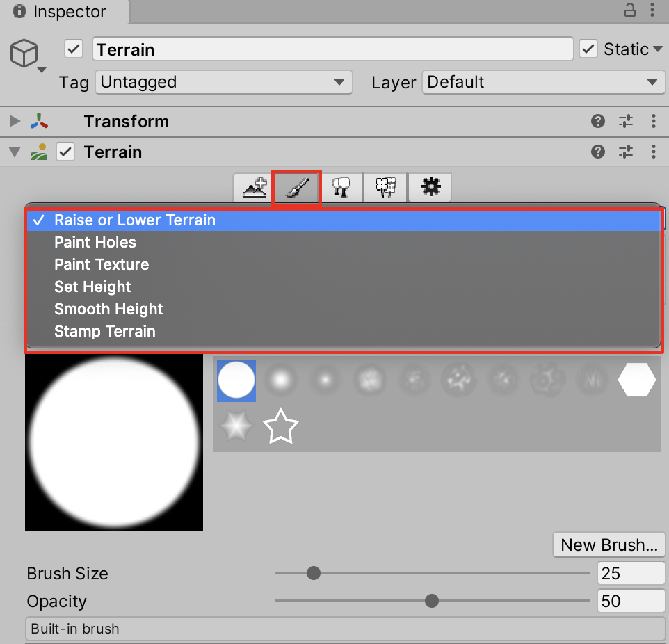Choose Paint Texture from the list
Image resolution: width=669 pixels, height=644 pixels.
tap(102, 264)
